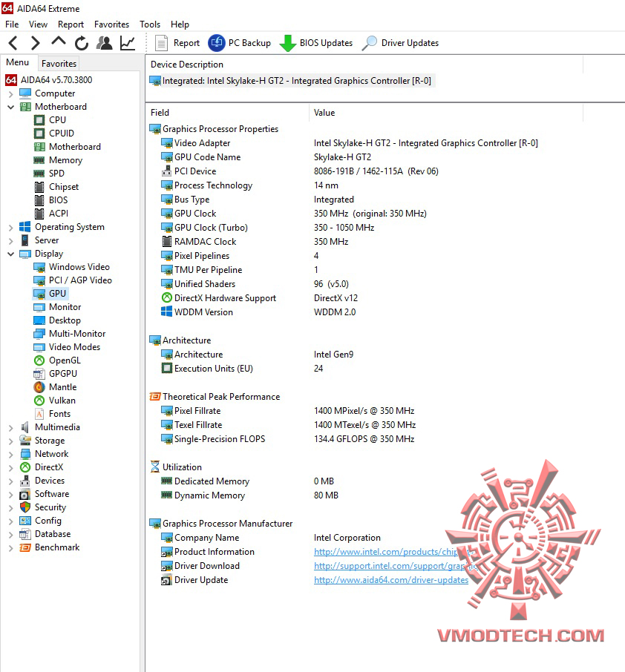Expand the Operating System node
The image size is (625, 672).
10,226
